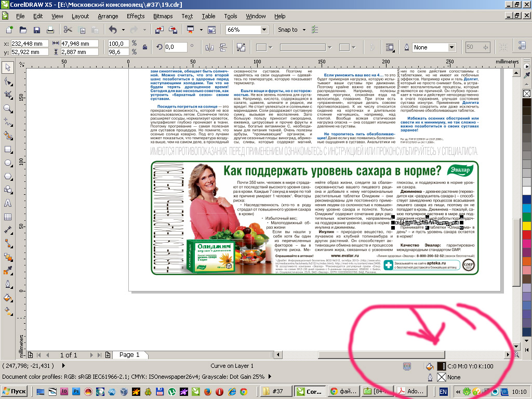This screenshot has width=532, height=399.
Task: Click the rotation angle field
Action: pos(176,47)
